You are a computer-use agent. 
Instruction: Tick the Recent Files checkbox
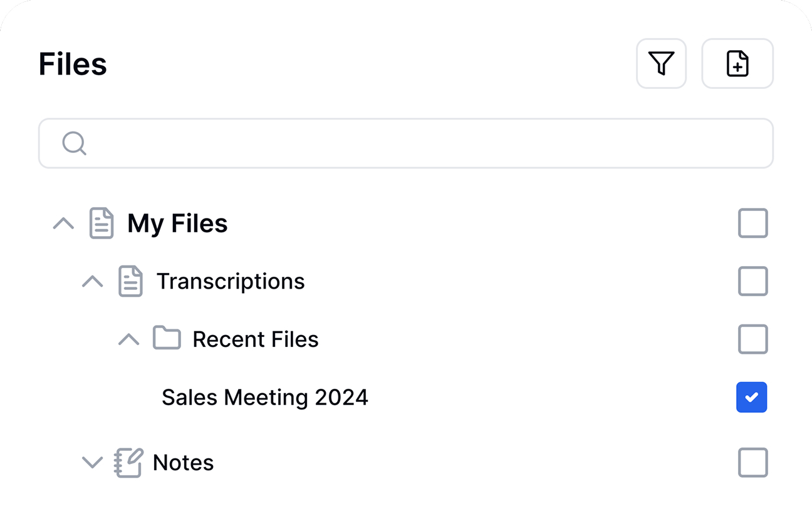[752, 339]
